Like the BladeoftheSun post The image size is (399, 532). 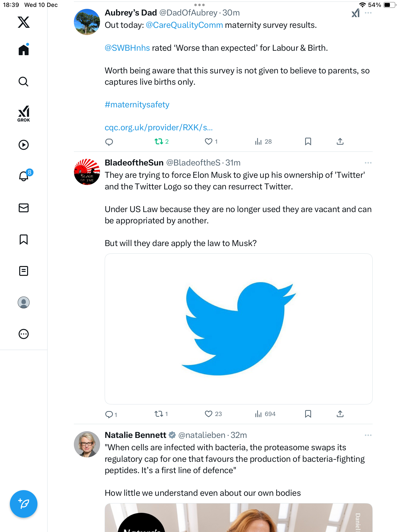(209, 414)
